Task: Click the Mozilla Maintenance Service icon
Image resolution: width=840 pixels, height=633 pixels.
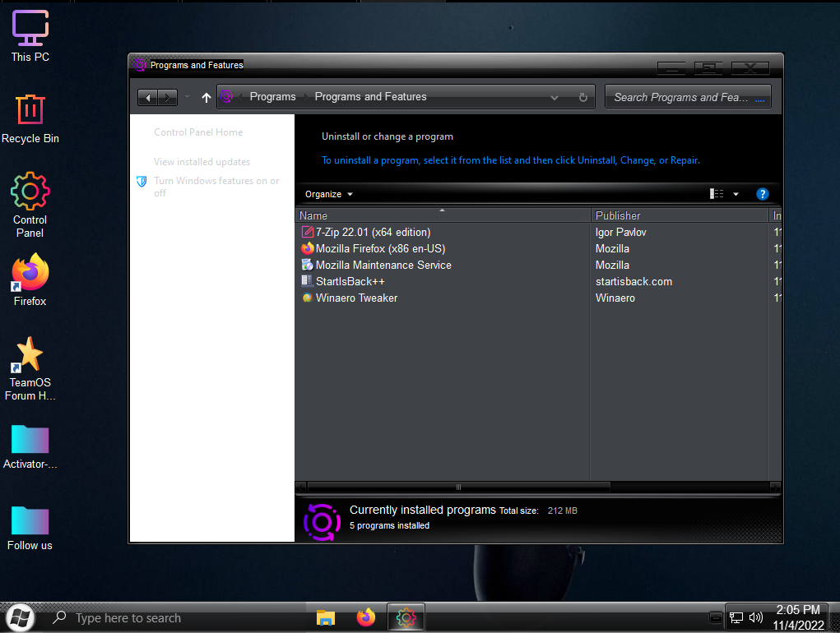Action: pyautogui.click(x=307, y=265)
